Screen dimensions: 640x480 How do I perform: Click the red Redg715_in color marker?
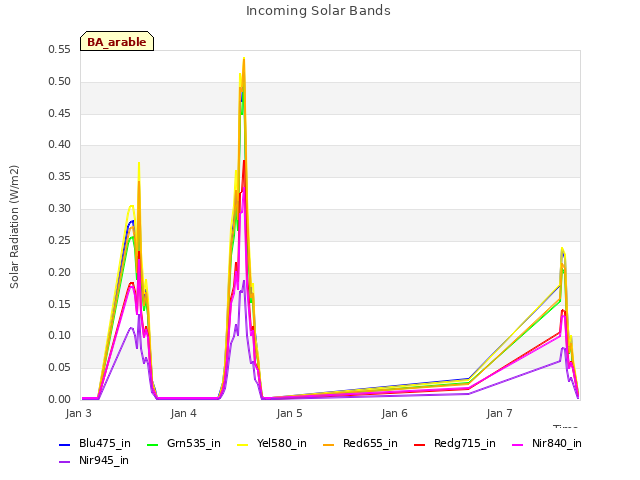point(419,444)
